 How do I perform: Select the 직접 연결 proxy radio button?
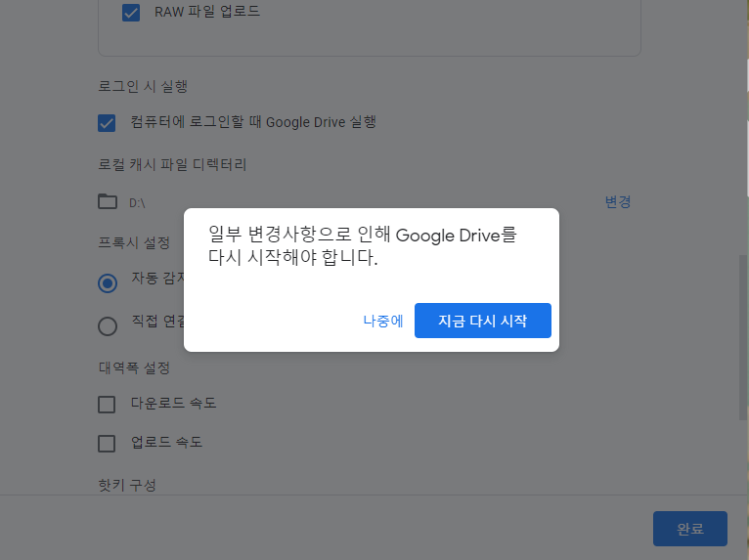pos(108,326)
